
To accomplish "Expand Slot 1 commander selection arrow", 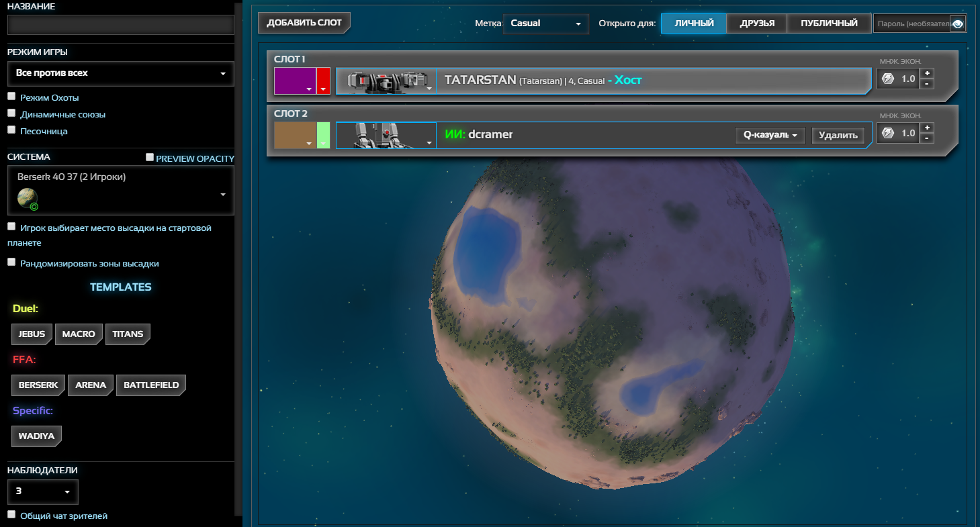I will 429,87.
